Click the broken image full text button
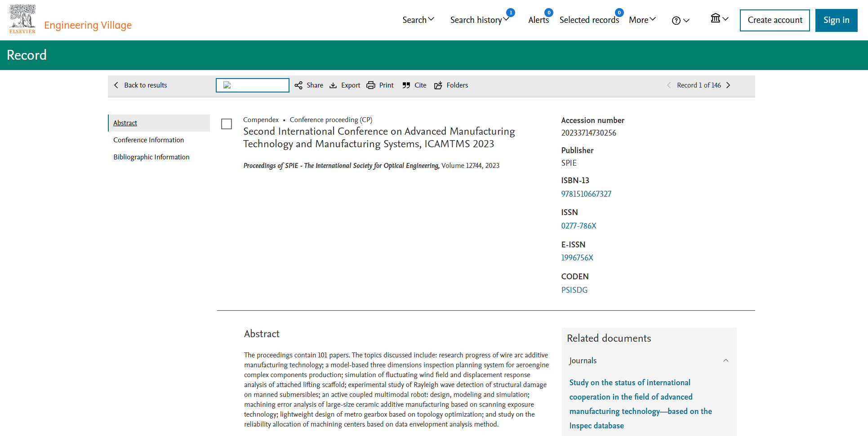 [253, 85]
